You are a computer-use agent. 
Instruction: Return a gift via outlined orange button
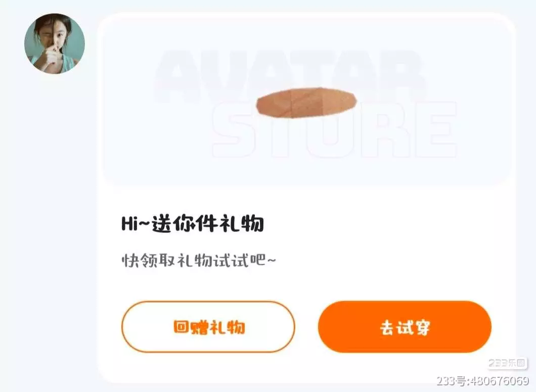coord(208,327)
